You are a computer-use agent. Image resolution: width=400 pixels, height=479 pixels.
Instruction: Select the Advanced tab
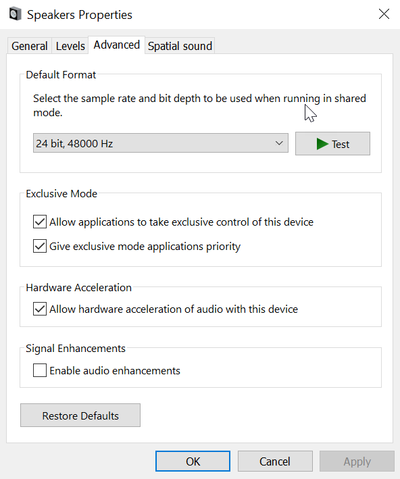point(116,45)
